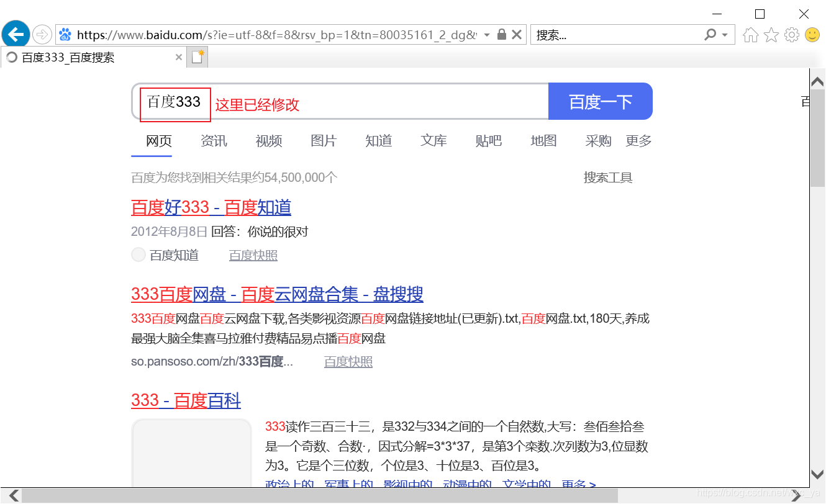Expand the search provider dropdown arrow

coord(725,35)
